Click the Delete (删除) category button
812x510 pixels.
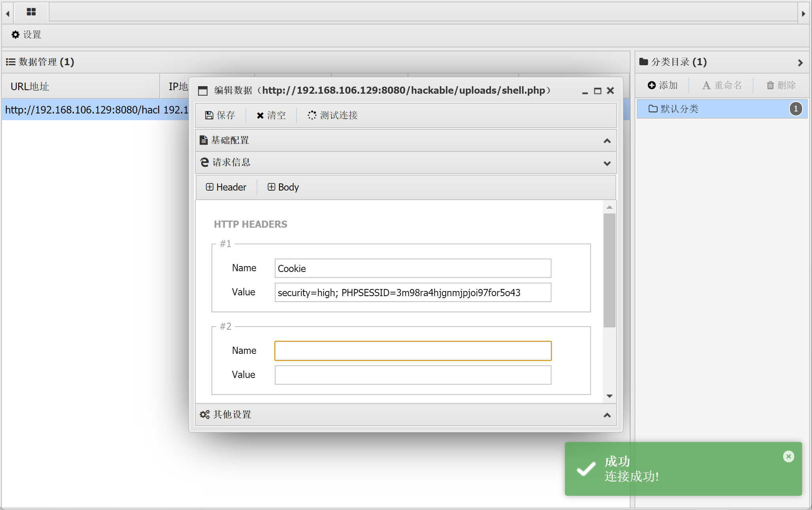pos(781,85)
